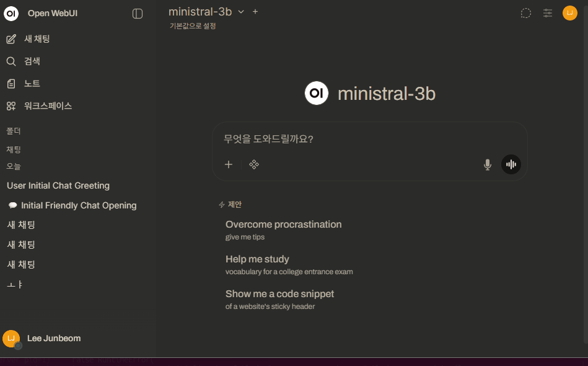This screenshot has width=588, height=366.
Task: Click the plus attachment icon in input
Action: pyautogui.click(x=229, y=164)
